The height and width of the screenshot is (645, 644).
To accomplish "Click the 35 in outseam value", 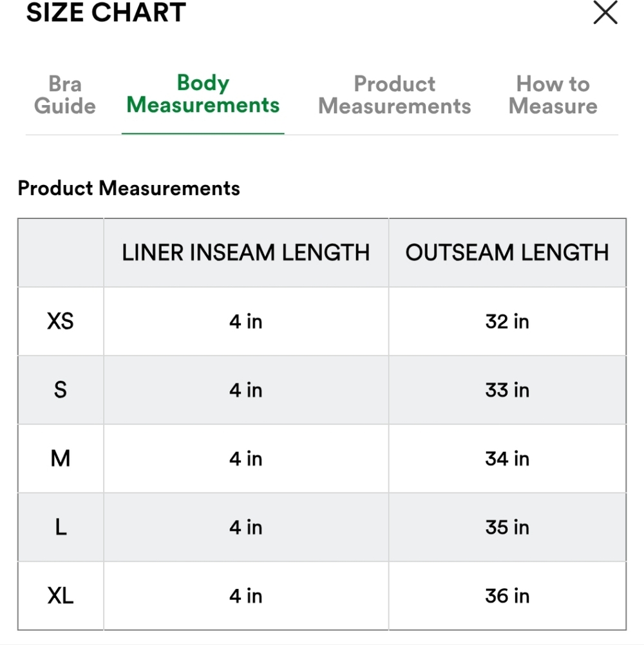I will pyautogui.click(x=507, y=527).
